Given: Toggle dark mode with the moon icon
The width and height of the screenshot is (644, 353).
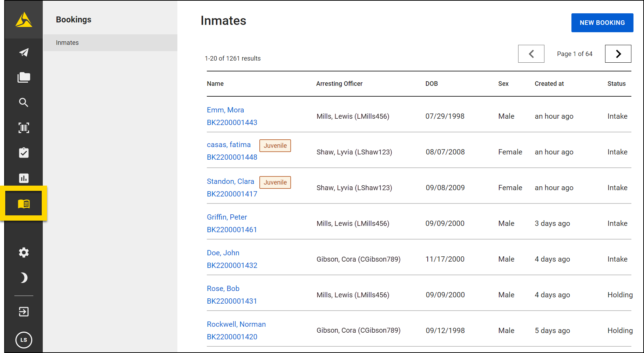Looking at the screenshot, I should click(23, 278).
